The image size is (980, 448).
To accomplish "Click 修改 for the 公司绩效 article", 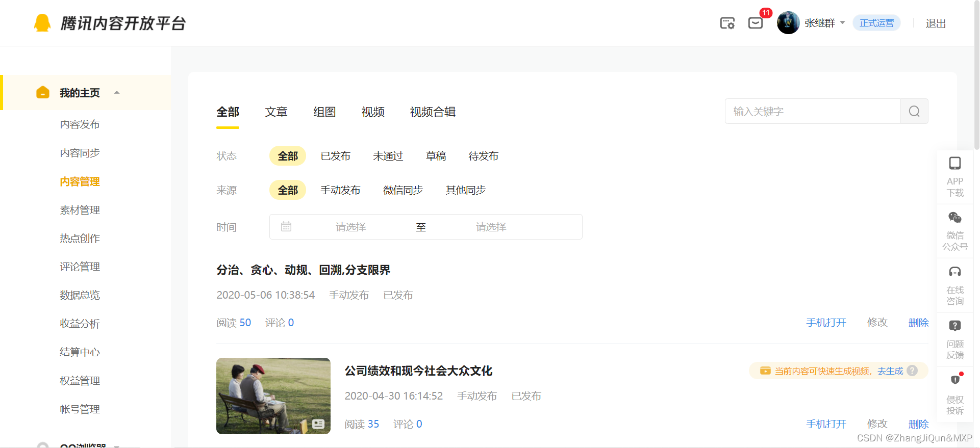I will 877,424.
